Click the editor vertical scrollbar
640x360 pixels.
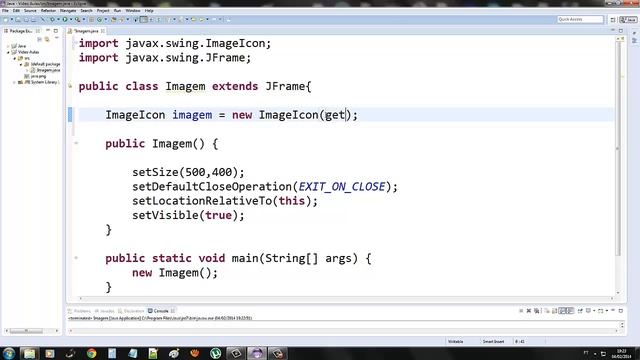(618, 149)
